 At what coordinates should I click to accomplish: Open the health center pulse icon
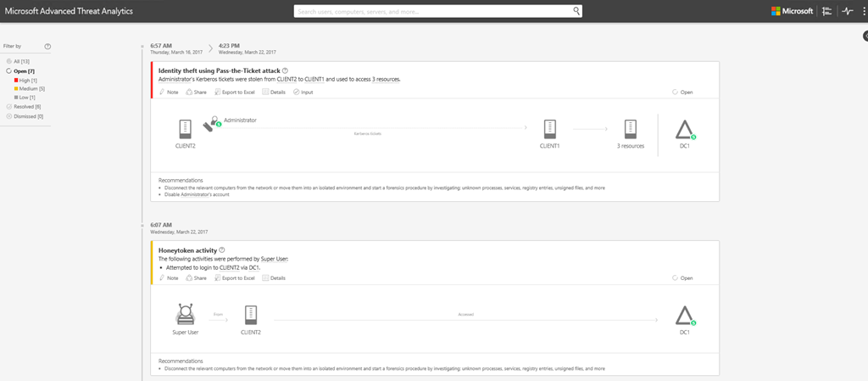click(x=848, y=11)
